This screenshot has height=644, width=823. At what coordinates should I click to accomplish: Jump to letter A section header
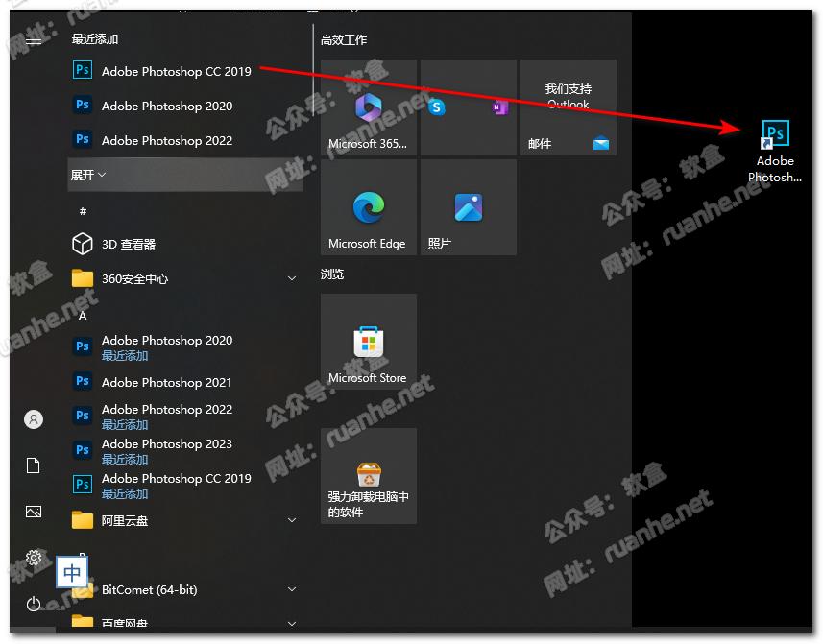point(83,315)
